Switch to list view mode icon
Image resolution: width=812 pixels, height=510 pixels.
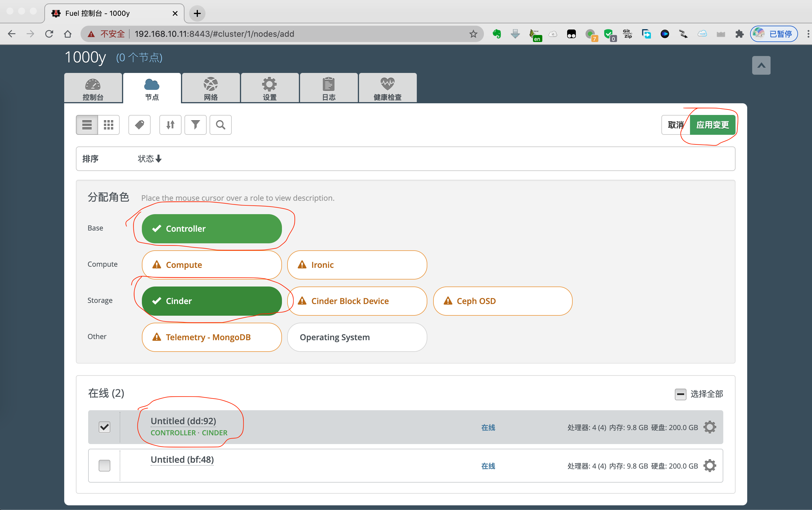pyautogui.click(x=87, y=125)
